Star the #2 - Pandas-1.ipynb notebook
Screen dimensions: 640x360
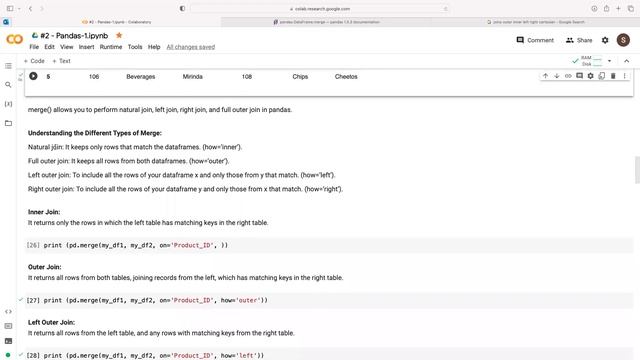coord(119,36)
